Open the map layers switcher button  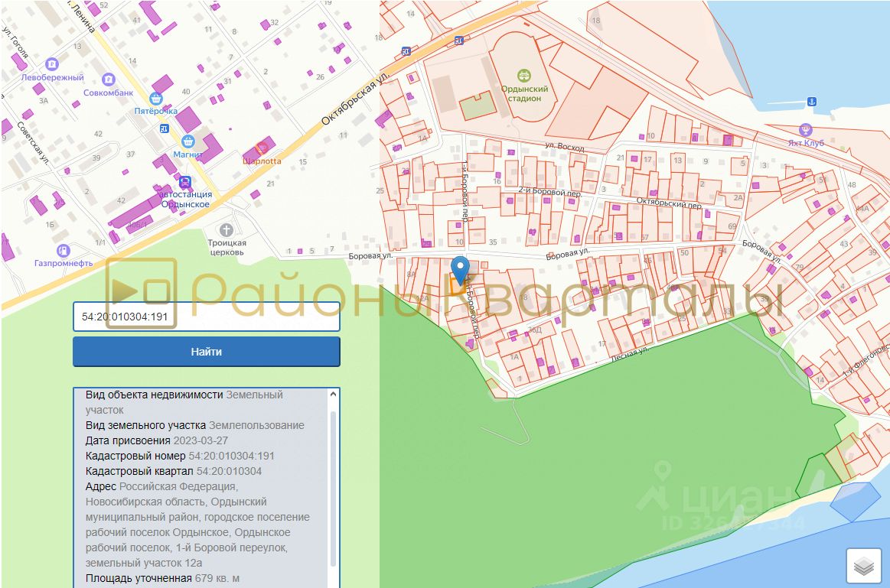(864, 567)
